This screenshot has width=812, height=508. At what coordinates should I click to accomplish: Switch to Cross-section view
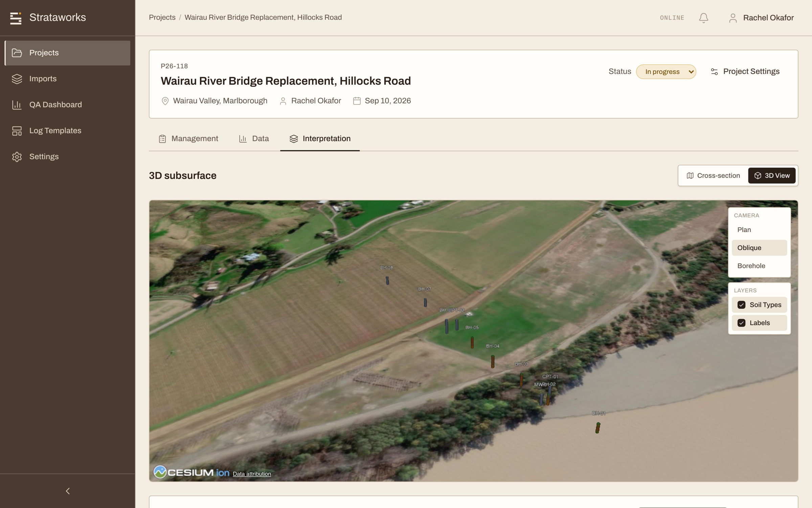click(x=713, y=175)
